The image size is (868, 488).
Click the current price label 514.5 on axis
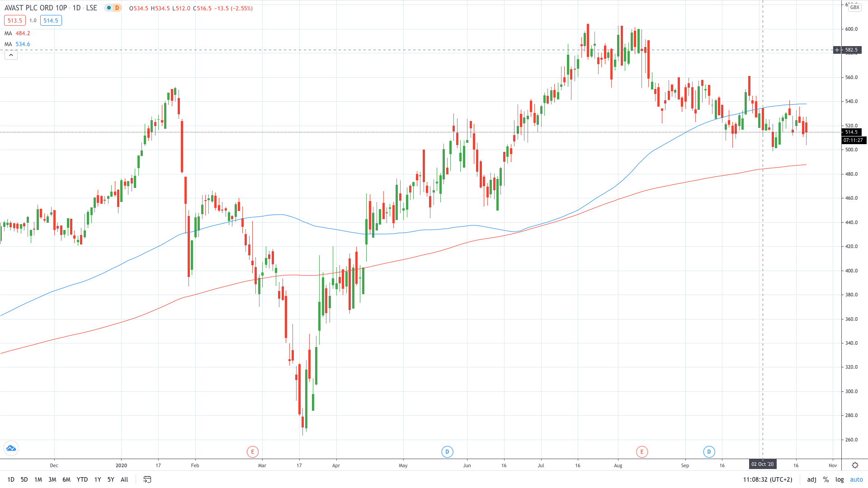[851, 132]
